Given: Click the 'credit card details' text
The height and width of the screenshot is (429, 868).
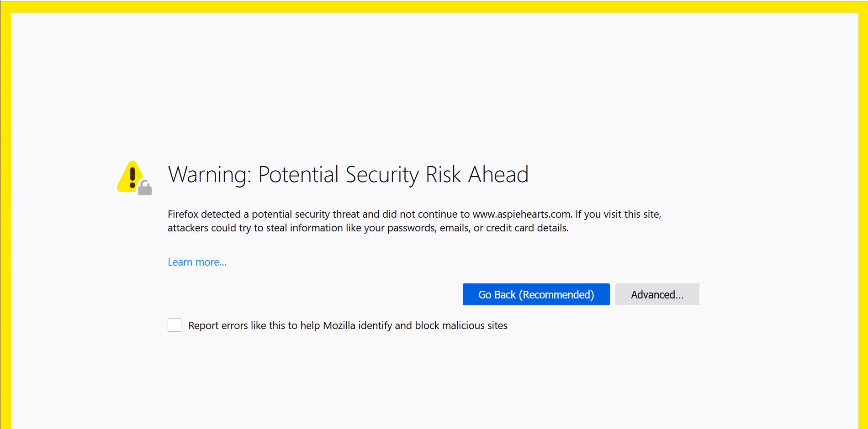Looking at the screenshot, I should click(527, 228).
